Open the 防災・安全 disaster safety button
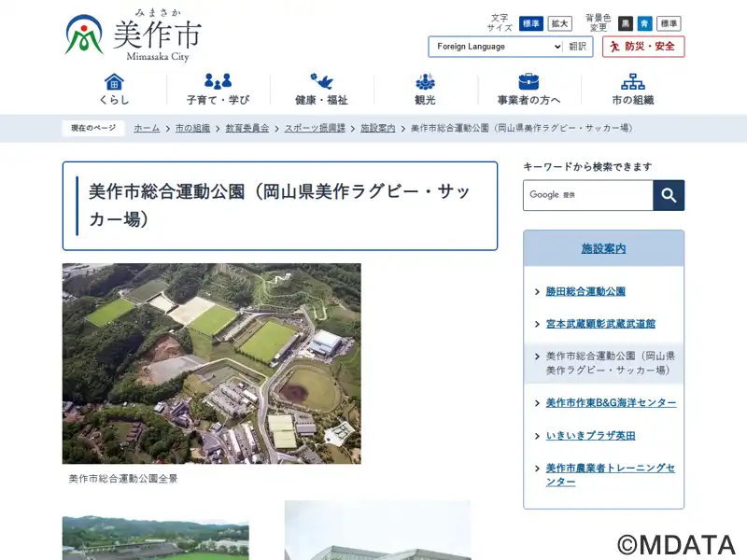747x560 pixels. click(642, 47)
